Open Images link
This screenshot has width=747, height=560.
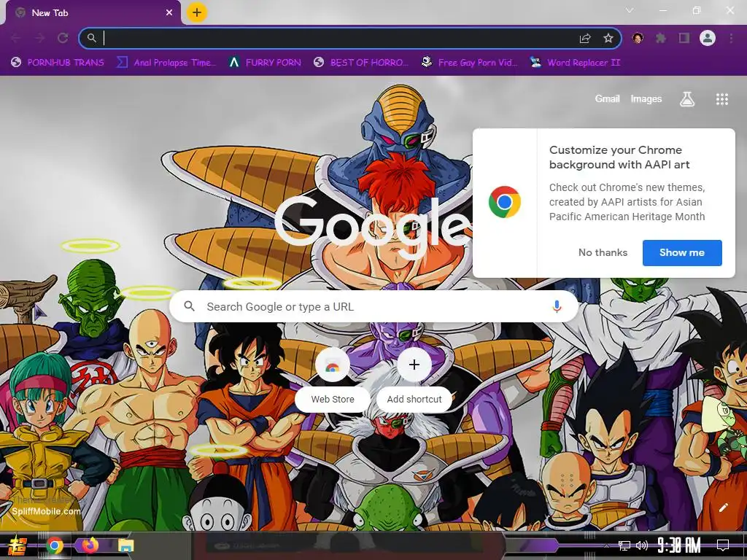coord(646,98)
